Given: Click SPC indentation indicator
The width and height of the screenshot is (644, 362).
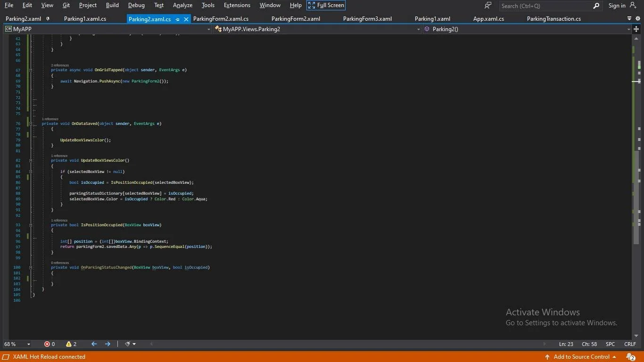Looking at the screenshot, I should [x=610, y=344].
